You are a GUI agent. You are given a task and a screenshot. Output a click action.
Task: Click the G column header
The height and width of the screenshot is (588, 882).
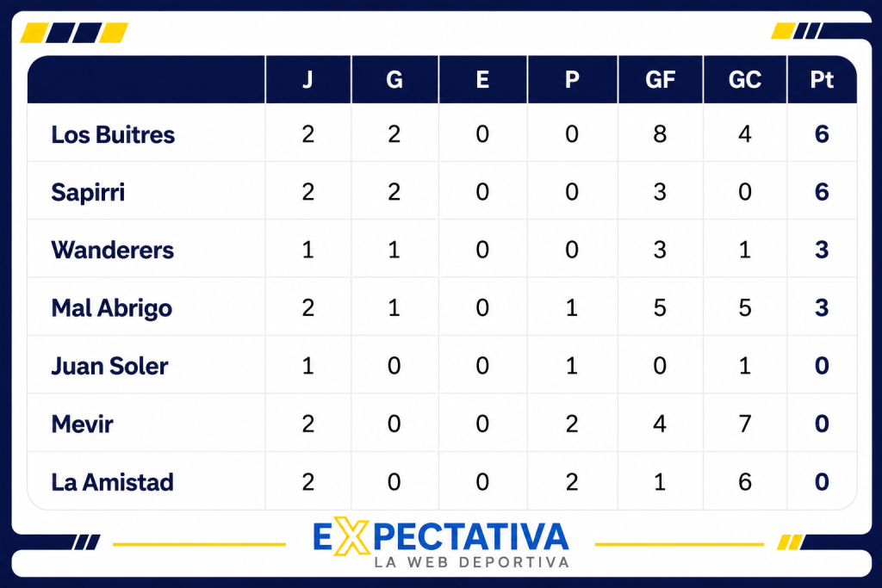(x=394, y=79)
